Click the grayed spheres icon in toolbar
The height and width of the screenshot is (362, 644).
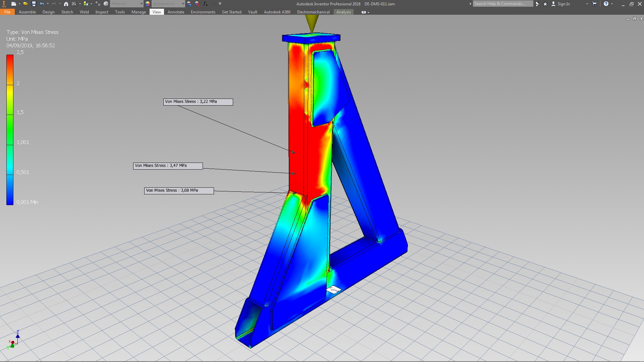pyautogui.click(x=98, y=3)
